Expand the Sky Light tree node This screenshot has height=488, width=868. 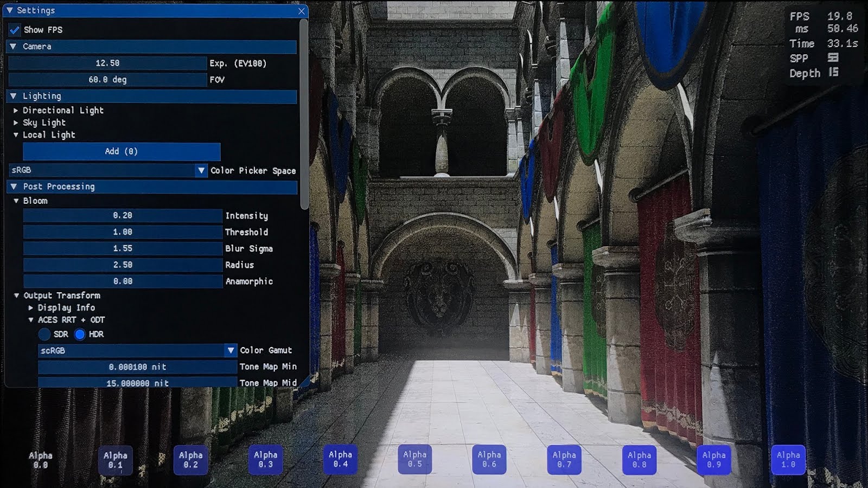tap(16, 123)
